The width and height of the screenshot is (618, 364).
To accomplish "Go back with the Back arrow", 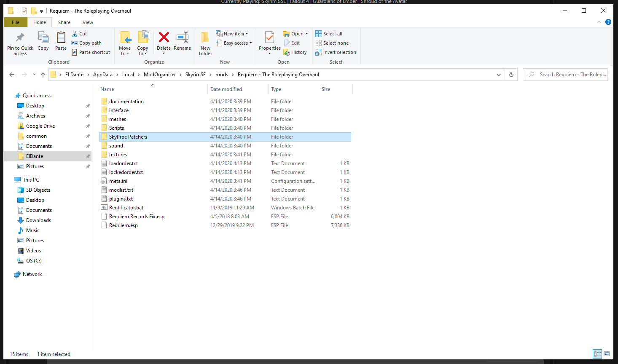I will click(x=12, y=75).
